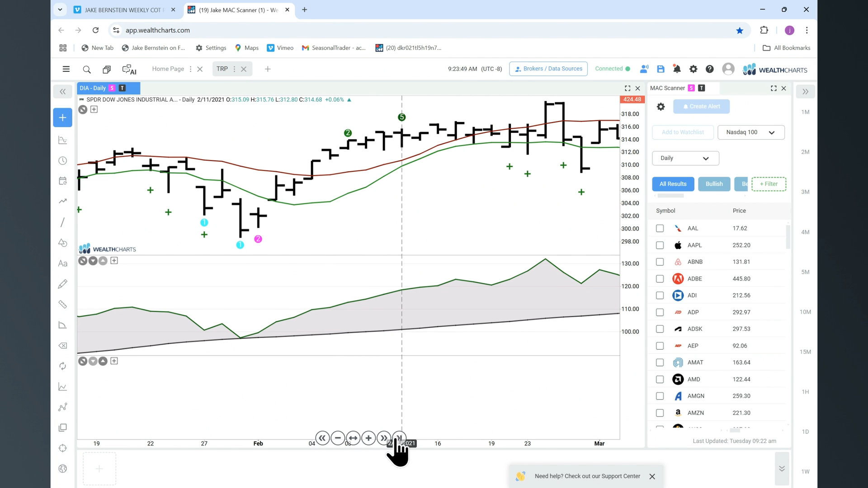Zoom out chart with minus control
Image resolution: width=868 pixels, height=488 pixels.
338,438
